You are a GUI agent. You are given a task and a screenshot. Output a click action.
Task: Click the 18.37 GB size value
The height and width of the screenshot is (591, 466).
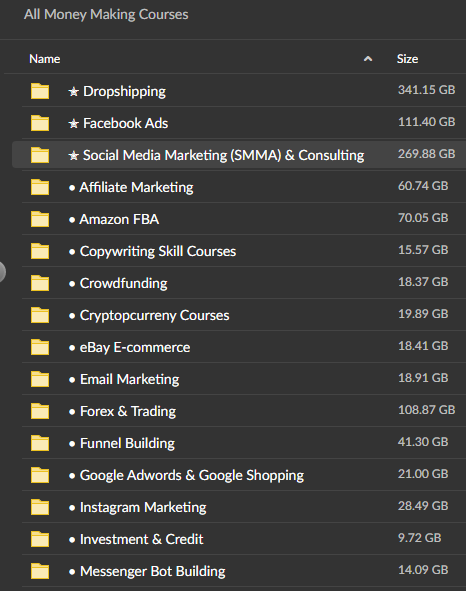[423, 282]
